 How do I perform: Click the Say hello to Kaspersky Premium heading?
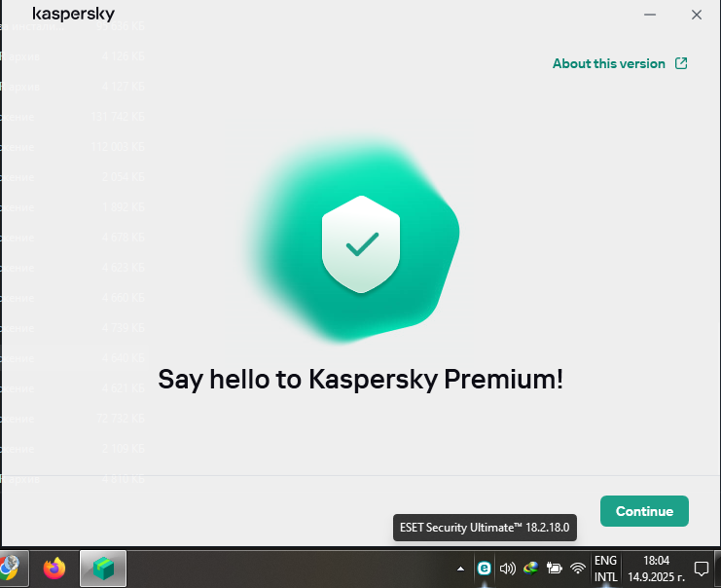coord(360,380)
